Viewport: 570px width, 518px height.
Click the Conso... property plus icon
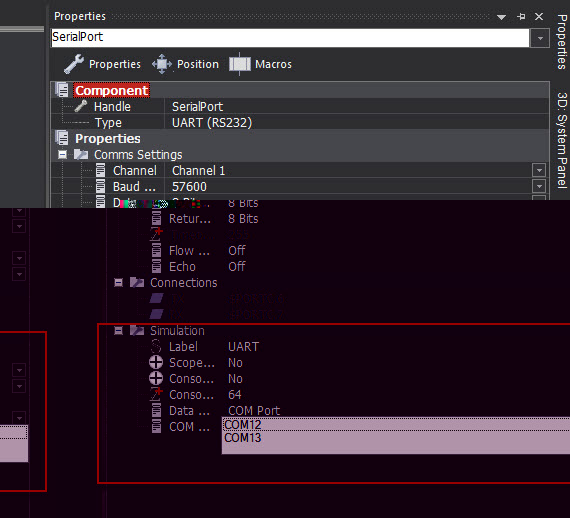[x=156, y=378]
